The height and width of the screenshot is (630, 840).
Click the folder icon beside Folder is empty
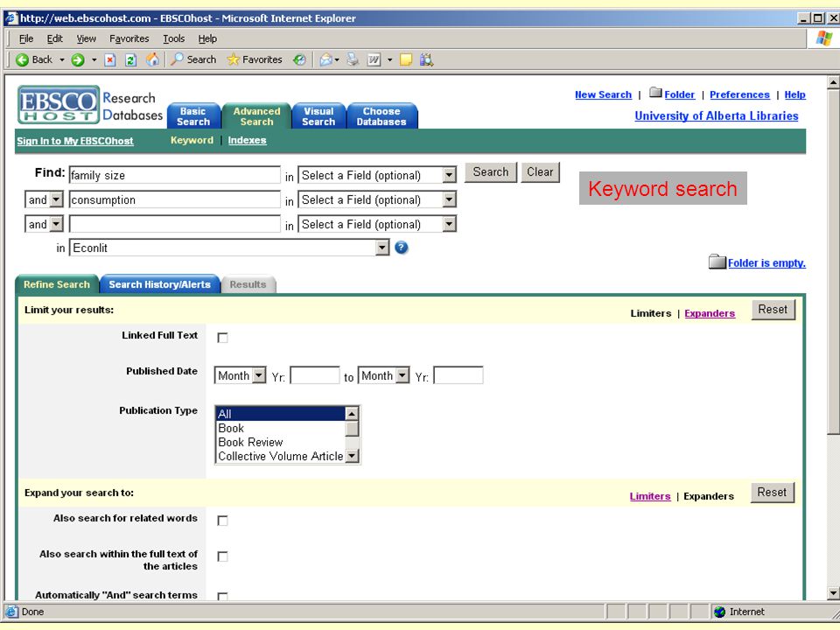click(x=717, y=262)
